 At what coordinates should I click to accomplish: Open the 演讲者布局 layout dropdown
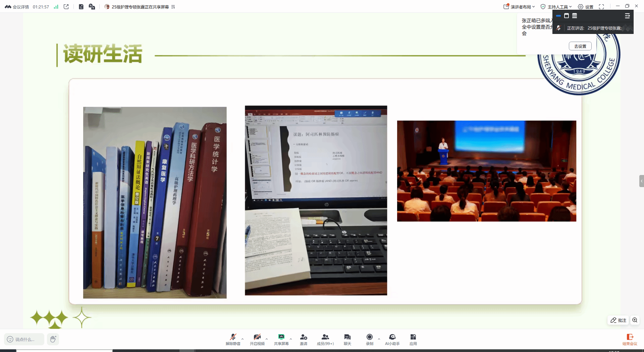click(519, 7)
